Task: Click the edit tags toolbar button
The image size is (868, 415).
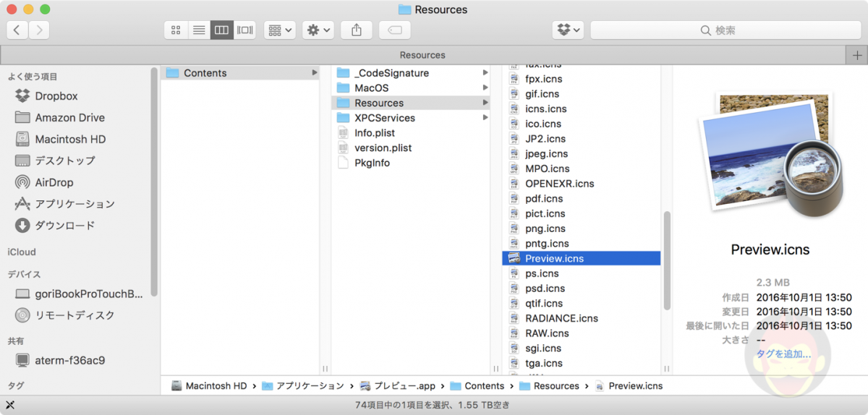Action: 394,30
